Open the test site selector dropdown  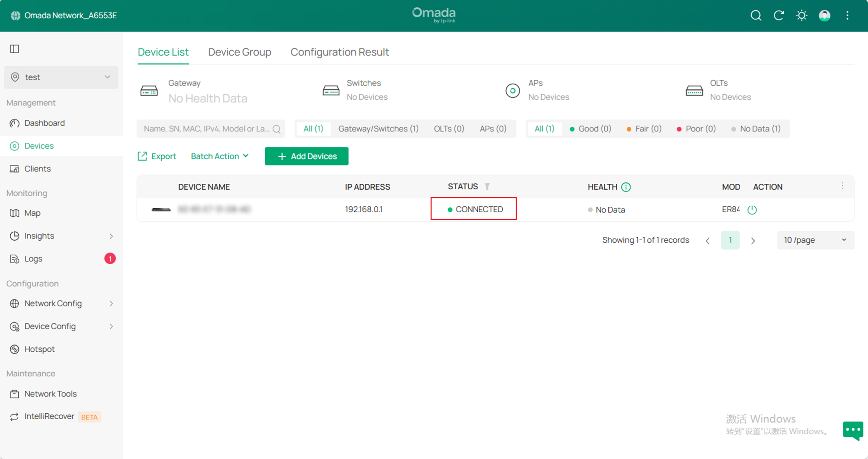(x=61, y=77)
